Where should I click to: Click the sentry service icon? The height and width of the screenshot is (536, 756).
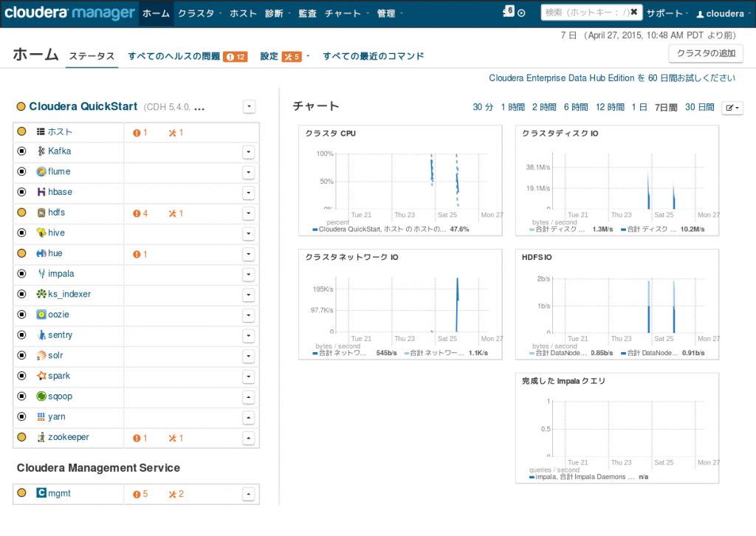[41, 335]
